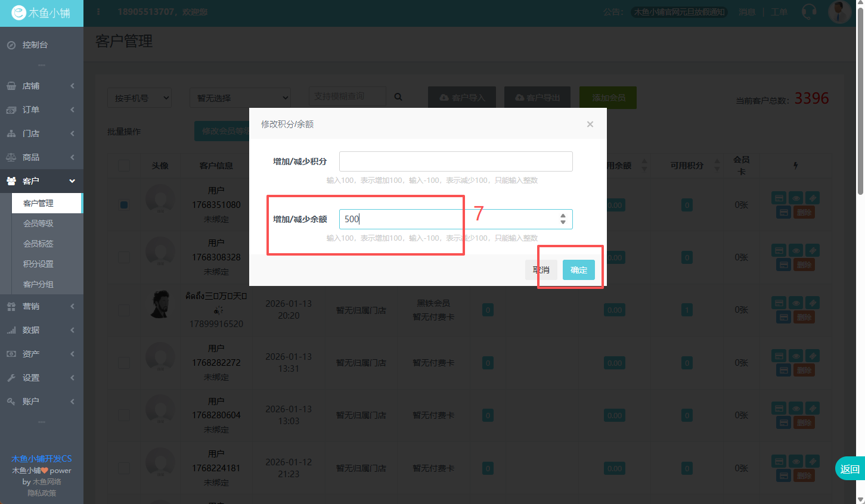The image size is (865, 504).
Task: Uncheck the checkbox for user 1768351080
Action: 124,205
